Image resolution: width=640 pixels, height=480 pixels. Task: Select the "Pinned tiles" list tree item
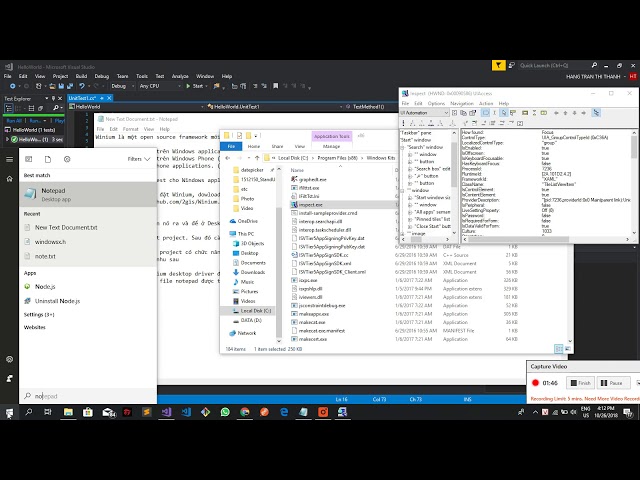point(432,219)
